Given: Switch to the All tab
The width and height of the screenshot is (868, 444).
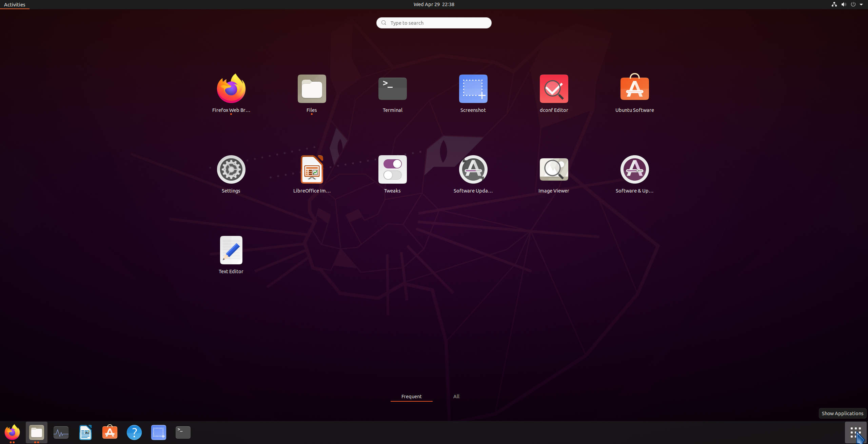Looking at the screenshot, I should coord(456,396).
